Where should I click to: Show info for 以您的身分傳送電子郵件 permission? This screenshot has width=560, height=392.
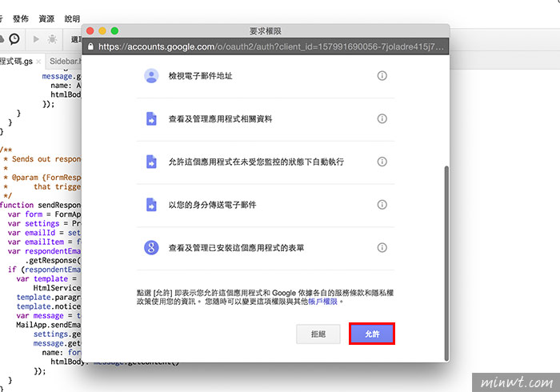click(382, 205)
